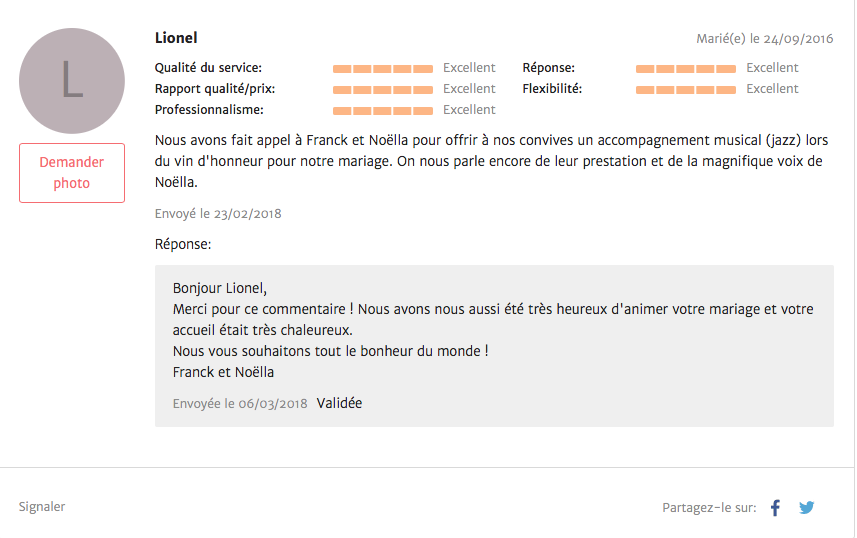This screenshot has width=857, height=538.
Task: Click the Envoyée le 06/03/2018 reply date
Action: pyautogui.click(x=240, y=404)
